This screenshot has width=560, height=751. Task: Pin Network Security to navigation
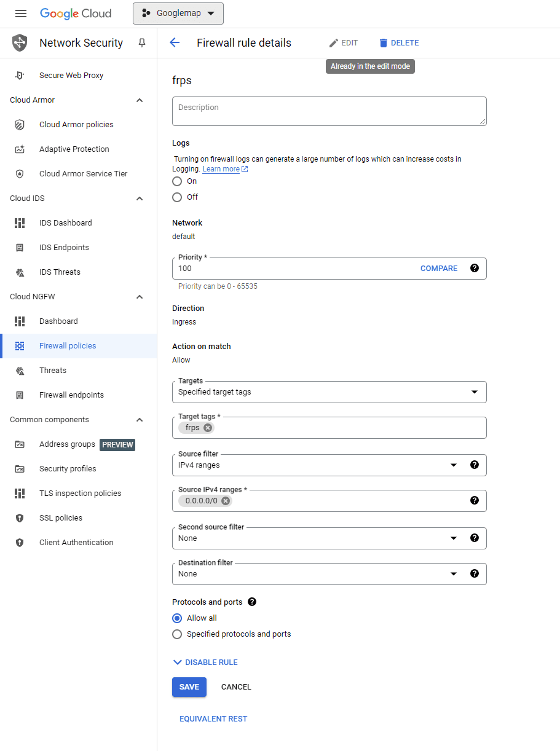pos(141,43)
